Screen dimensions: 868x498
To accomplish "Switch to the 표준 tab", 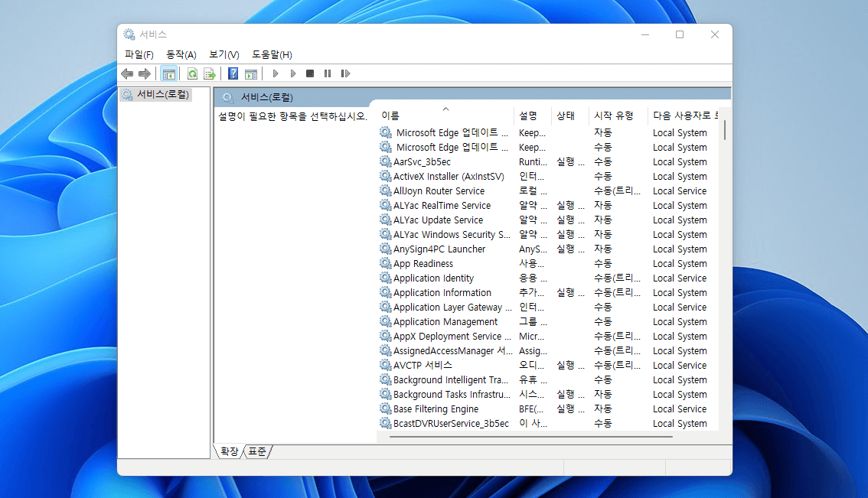I will [x=257, y=451].
